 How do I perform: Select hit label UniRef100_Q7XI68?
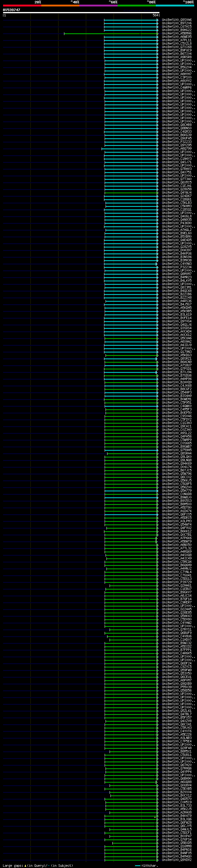(177, 47)
